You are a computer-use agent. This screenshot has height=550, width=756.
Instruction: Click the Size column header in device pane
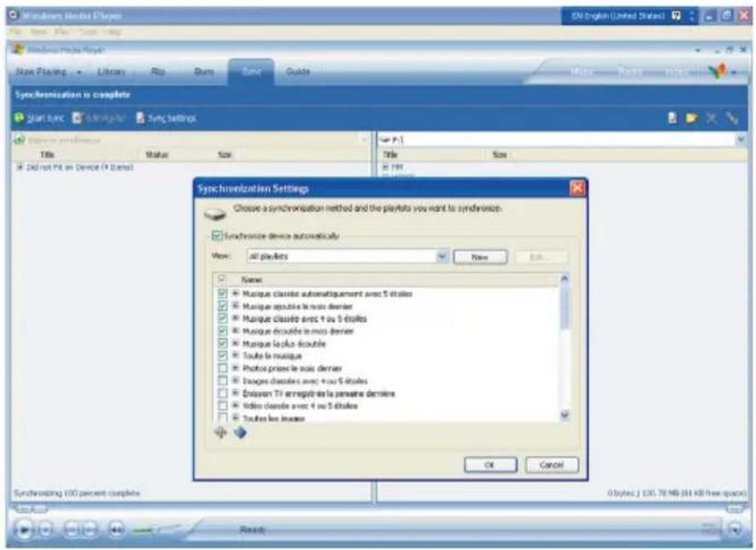[499, 154]
